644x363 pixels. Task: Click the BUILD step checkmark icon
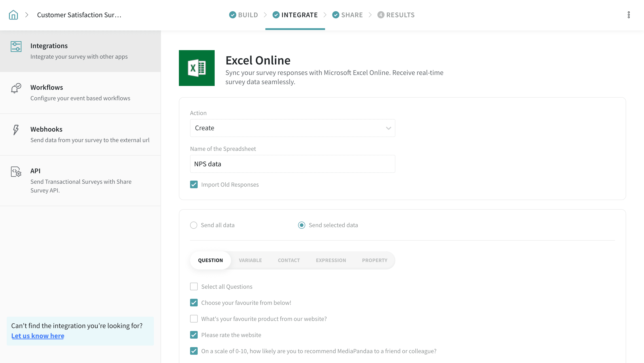click(x=233, y=15)
